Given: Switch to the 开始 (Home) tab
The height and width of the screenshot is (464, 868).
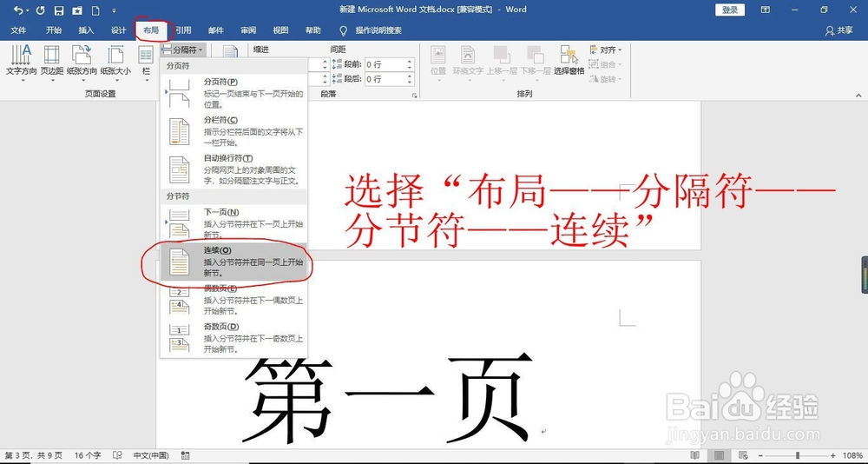Looking at the screenshot, I should [x=54, y=30].
